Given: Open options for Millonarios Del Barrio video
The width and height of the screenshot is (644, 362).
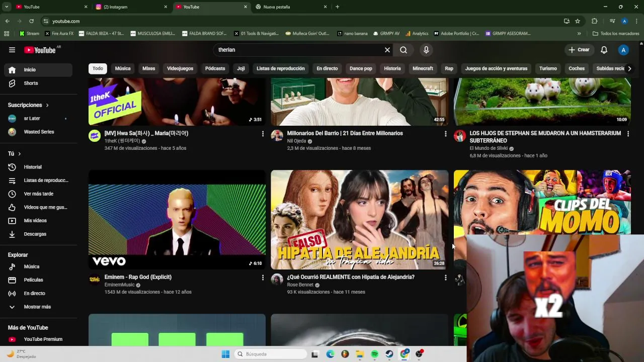Looking at the screenshot, I should [445, 134].
